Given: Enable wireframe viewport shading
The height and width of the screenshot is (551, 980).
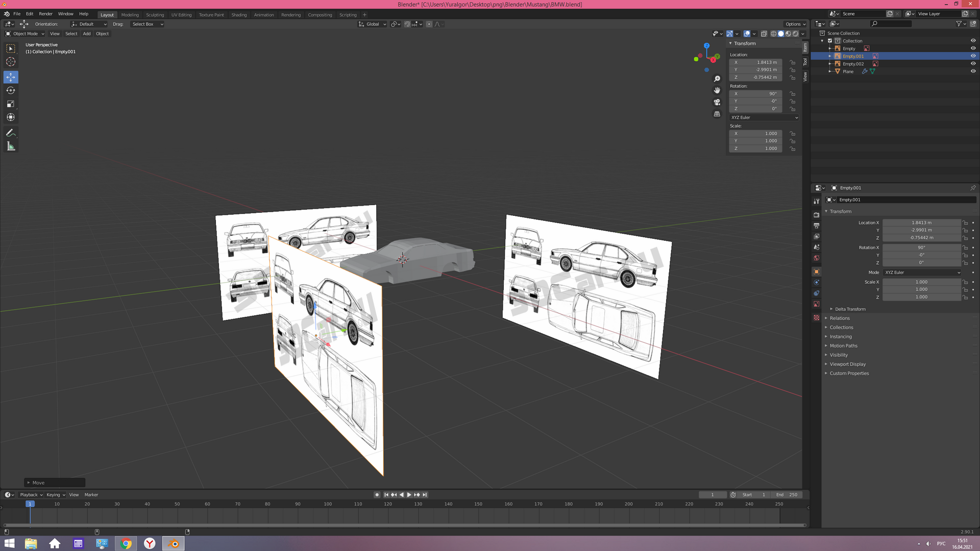Looking at the screenshot, I should [774, 34].
